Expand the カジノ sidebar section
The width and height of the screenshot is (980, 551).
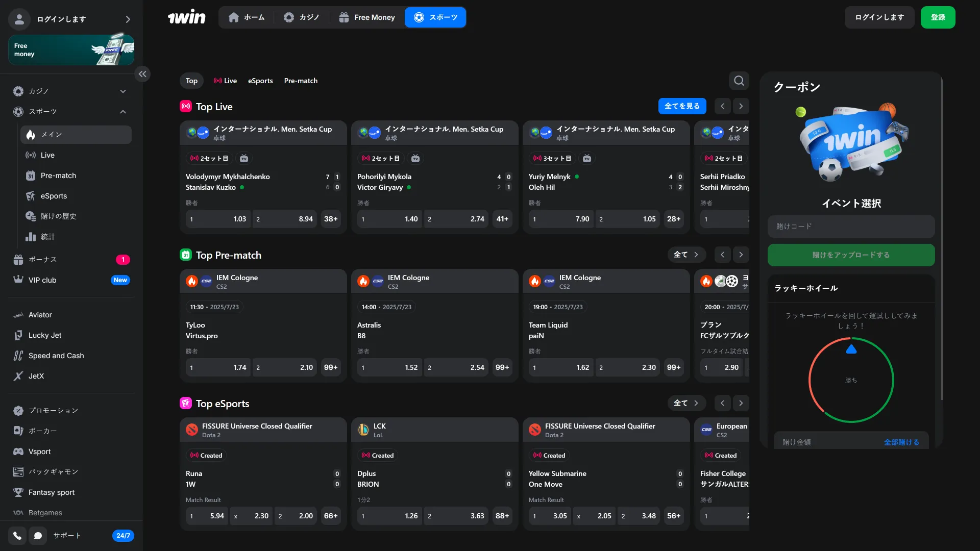122,91
